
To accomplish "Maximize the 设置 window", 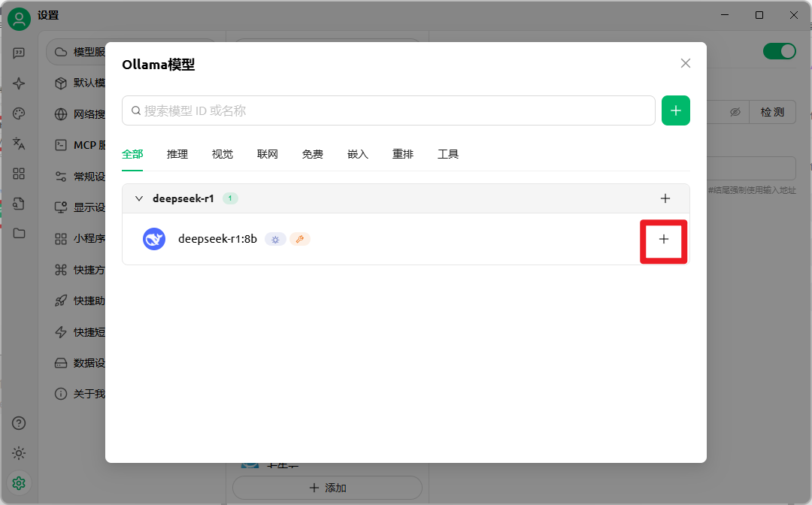I will coord(759,15).
